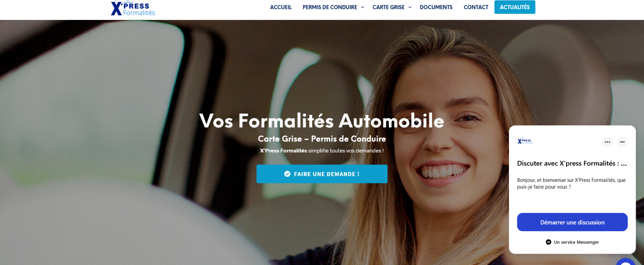Open the Permis de Conduire menu label
Screen dimensions: 644x265
click(330, 7)
